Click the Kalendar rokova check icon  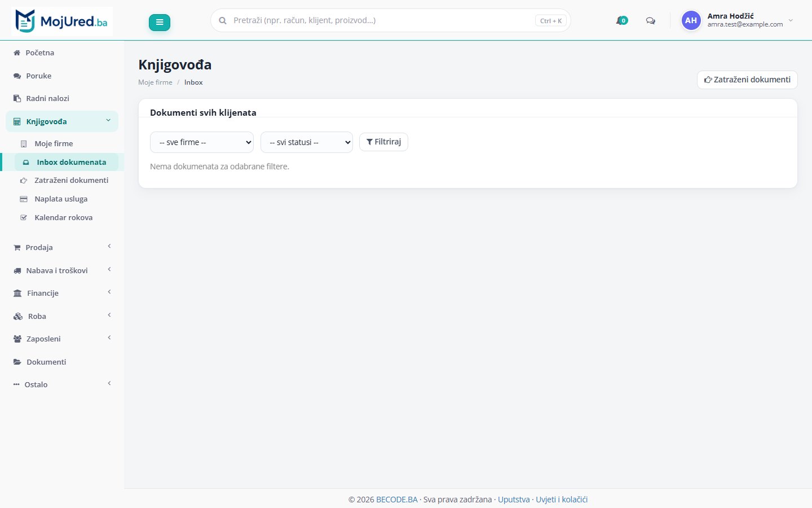[24, 217]
